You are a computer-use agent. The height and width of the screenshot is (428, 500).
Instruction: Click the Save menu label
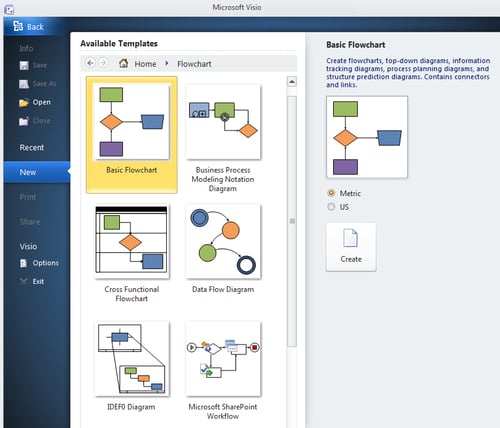(40, 65)
